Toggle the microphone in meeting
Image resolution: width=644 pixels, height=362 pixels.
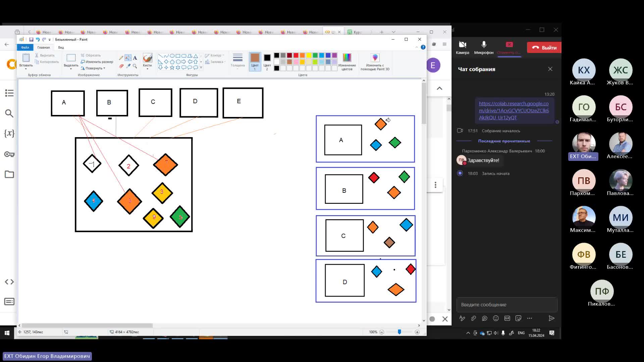click(x=484, y=47)
